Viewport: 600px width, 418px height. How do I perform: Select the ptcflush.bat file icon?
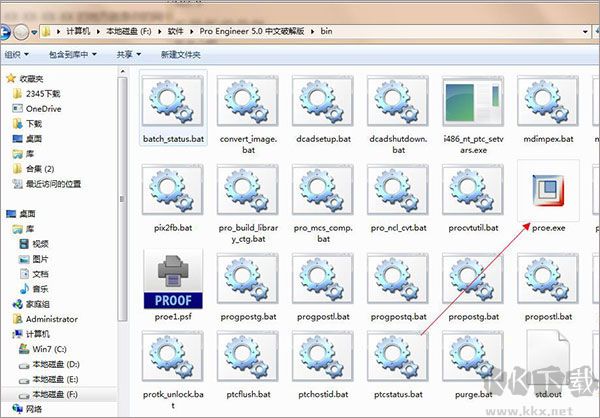[x=248, y=357]
